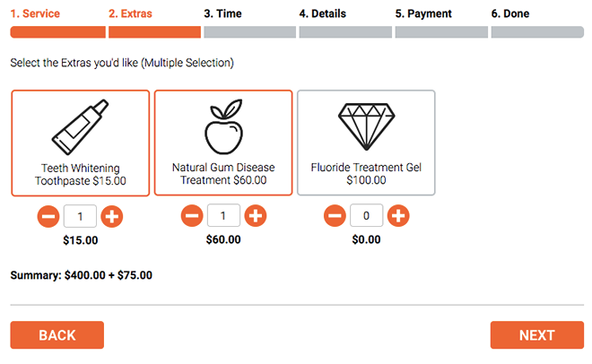Select the Fluoride Treatment Gel $100.00 label
The height and width of the screenshot is (364, 592).
pyautogui.click(x=366, y=174)
